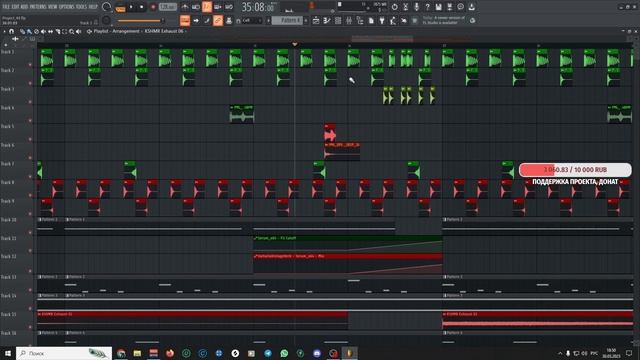
Task: Open the mixer view icon
Action: (349, 20)
